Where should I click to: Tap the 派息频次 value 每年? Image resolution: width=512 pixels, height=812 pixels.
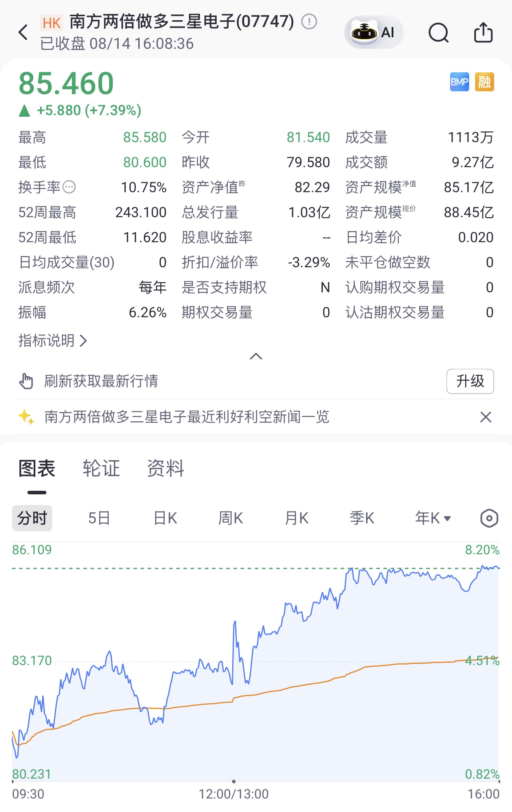tap(152, 287)
